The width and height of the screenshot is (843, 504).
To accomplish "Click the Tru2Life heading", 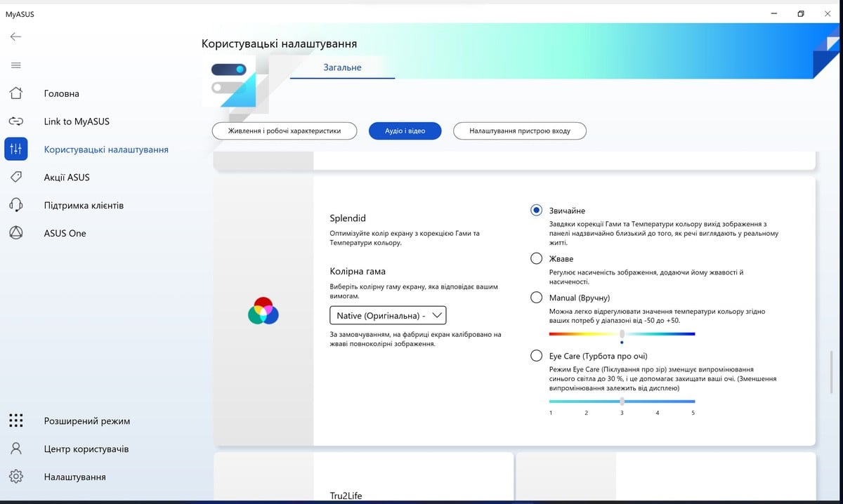I will [x=346, y=495].
